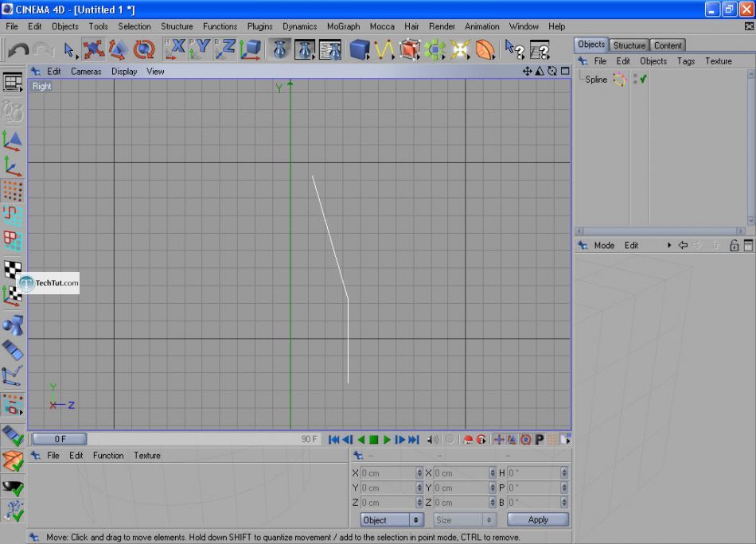Open the spline drawing tool icon
The width and height of the screenshot is (756, 544).
point(384,49)
